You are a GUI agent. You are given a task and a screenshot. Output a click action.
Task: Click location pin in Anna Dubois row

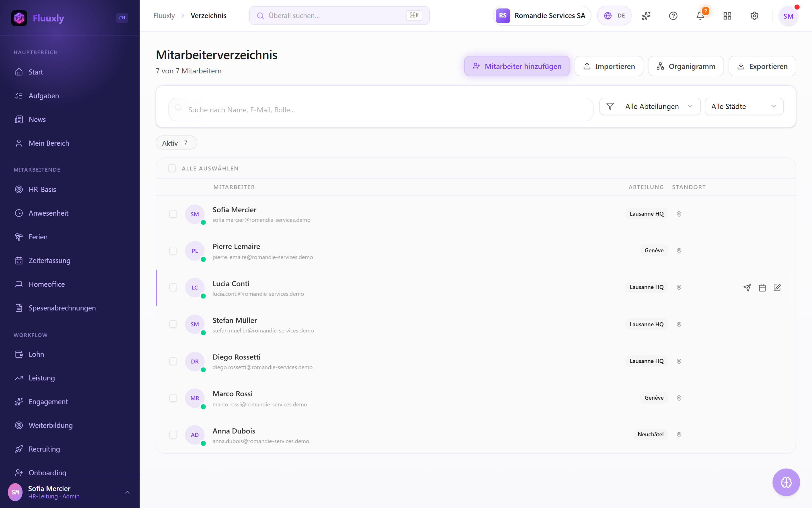click(679, 435)
